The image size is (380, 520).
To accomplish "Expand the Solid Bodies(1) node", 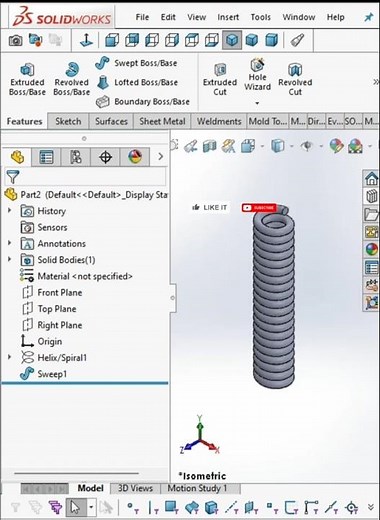I will (x=10, y=259).
